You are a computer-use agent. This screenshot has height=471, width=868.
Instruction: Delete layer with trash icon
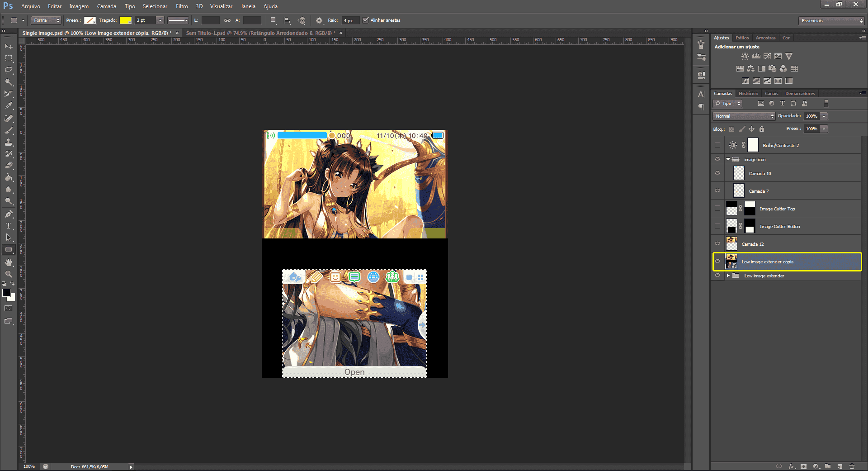click(852, 466)
